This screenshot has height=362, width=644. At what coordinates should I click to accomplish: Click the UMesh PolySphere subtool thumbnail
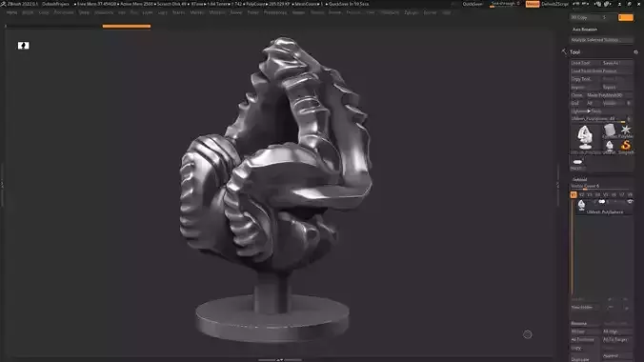[581, 205]
